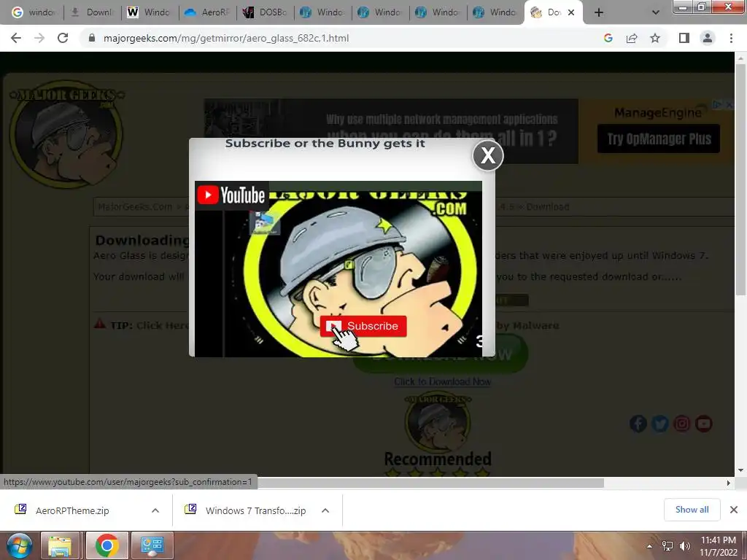Click the Instagram social icon
This screenshot has width=747, height=560.
(x=682, y=424)
